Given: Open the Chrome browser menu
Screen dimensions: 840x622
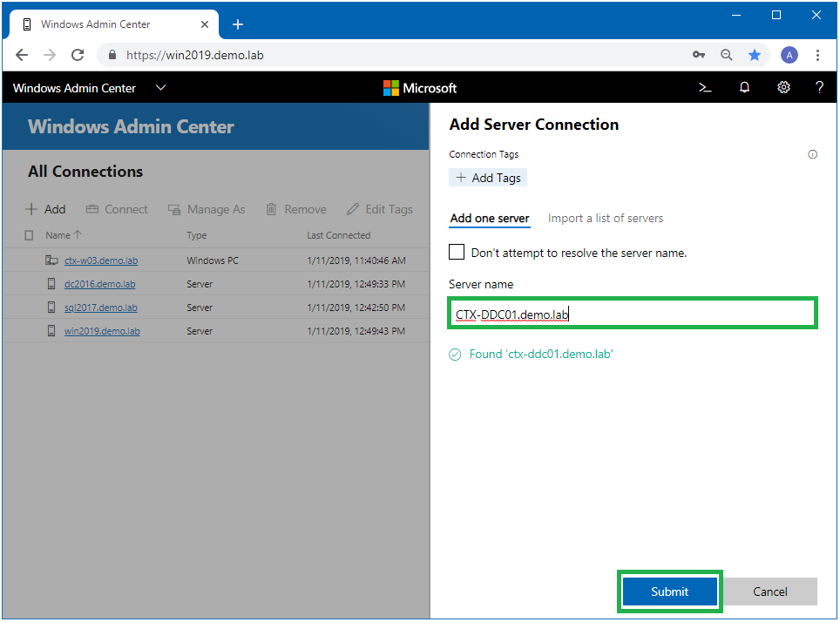Looking at the screenshot, I should [817, 54].
